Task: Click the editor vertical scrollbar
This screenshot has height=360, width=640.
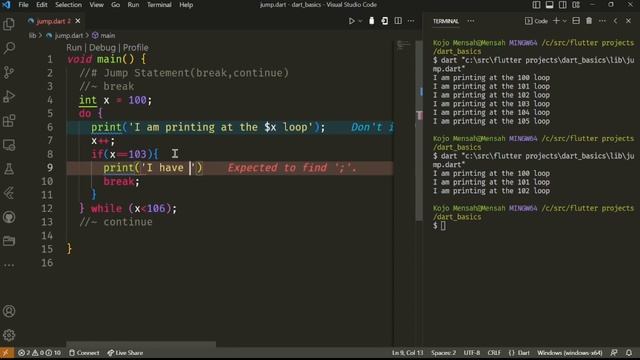Action: 419,131
